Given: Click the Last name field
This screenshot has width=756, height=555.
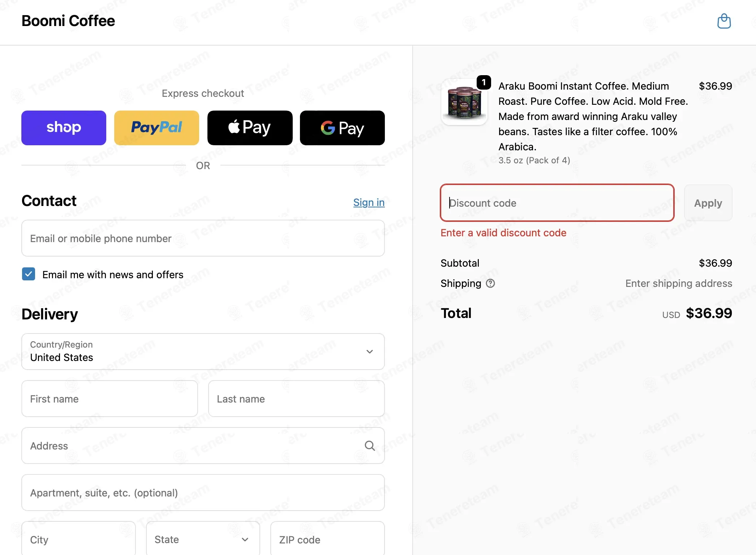Looking at the screenshot, I should [x=296, y=399].
